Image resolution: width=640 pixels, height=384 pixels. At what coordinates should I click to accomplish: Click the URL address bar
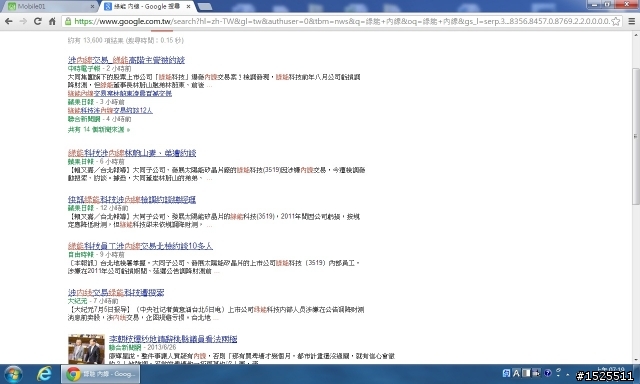(x=342, y=22)
